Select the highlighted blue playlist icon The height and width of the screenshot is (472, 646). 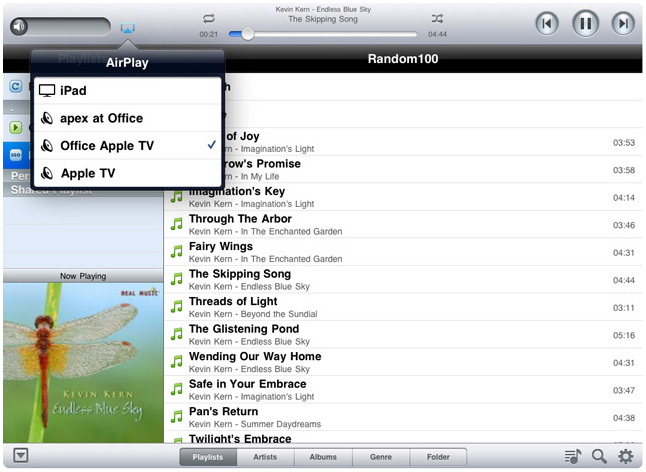(16, 155)
